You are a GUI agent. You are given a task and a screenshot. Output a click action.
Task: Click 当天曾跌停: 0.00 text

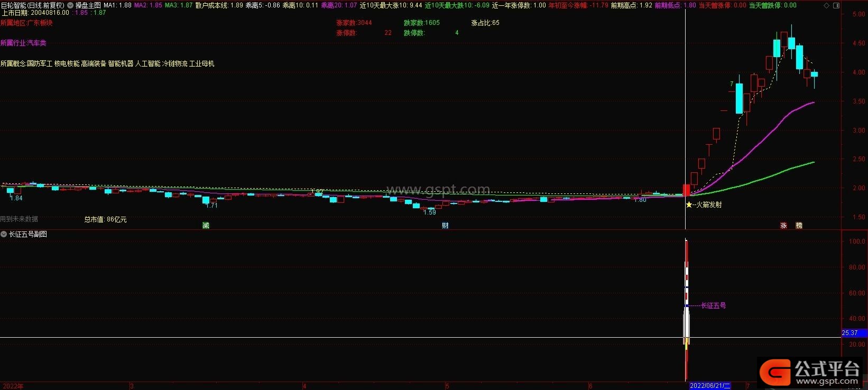[772, 5]
